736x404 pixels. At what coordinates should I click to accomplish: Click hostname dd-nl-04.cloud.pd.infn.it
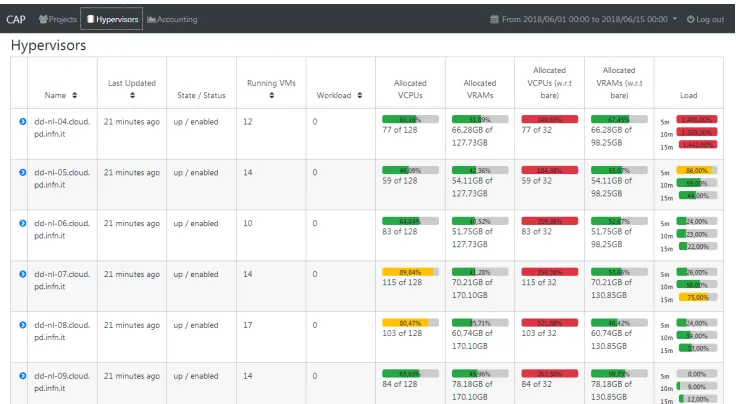point(62,128)
